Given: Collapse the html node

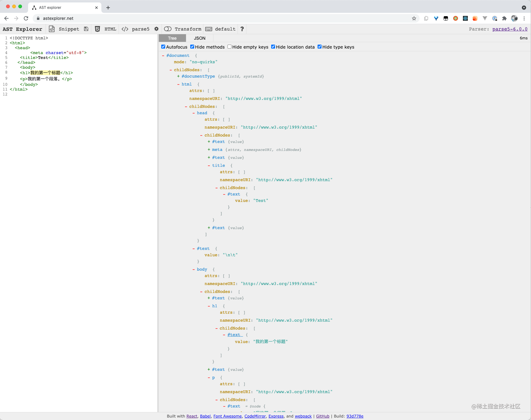Looking at the screenshot, I should (x=178, y=84).
